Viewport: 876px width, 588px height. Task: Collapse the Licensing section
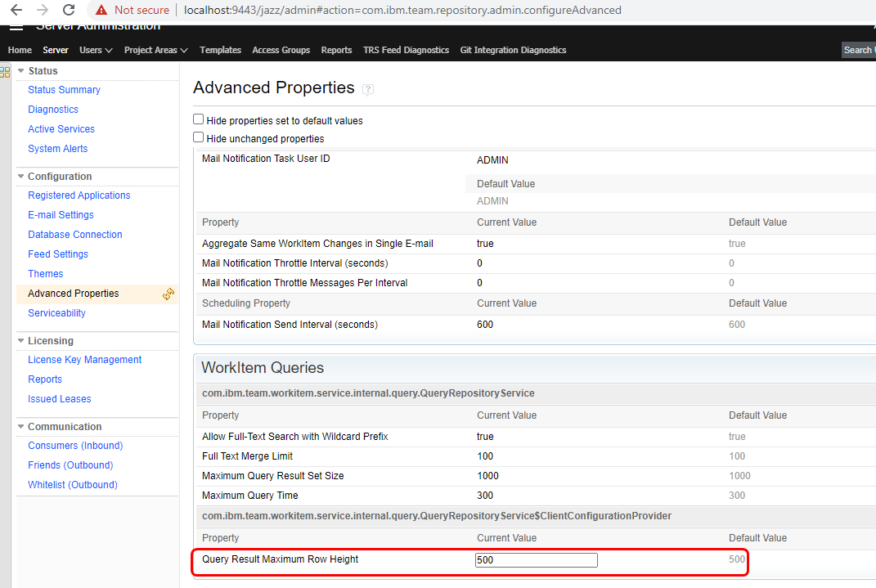(x=21, y=341)
